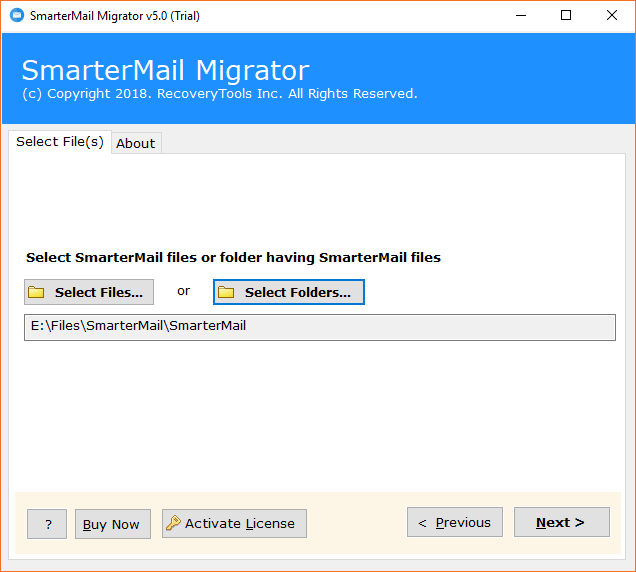
Task: Click the path field showing E:\Files\SmarterMail\SmarterMail
Action: coord(320,327)
